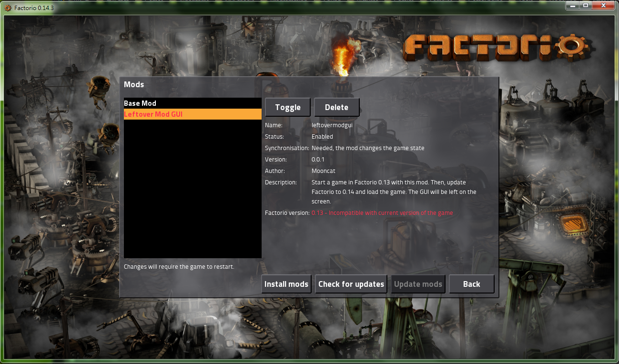619x364 pixels.
Task: Maximize the Factorio window
Action: [x=586, y=5]
